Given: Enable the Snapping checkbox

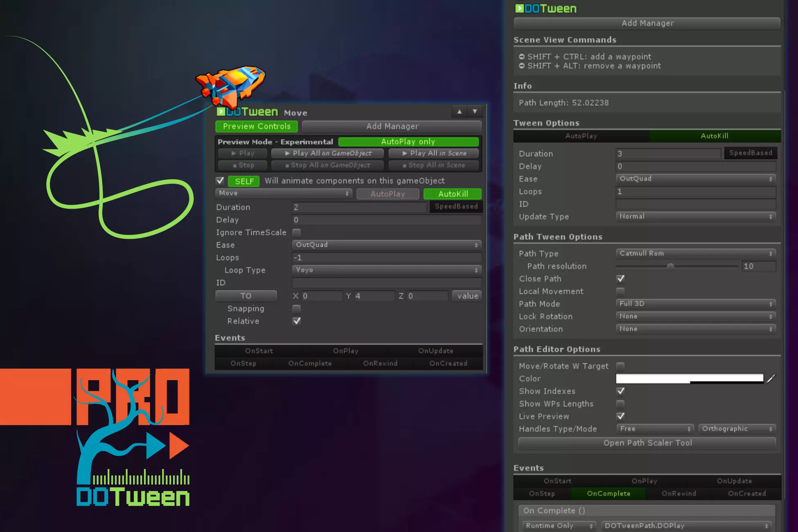Looking at the screenshot, I should (x=296, y=309).
